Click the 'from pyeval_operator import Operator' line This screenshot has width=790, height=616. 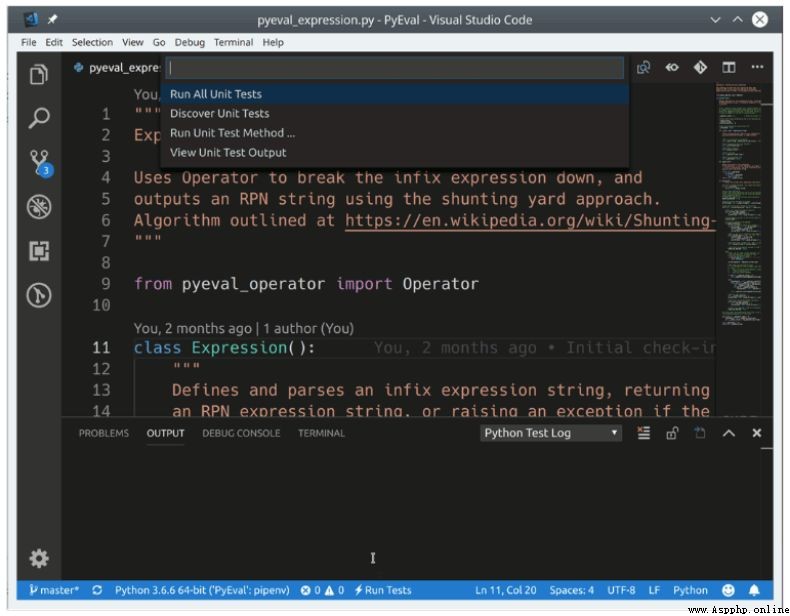pyautogui.click(x=306, y=284)
